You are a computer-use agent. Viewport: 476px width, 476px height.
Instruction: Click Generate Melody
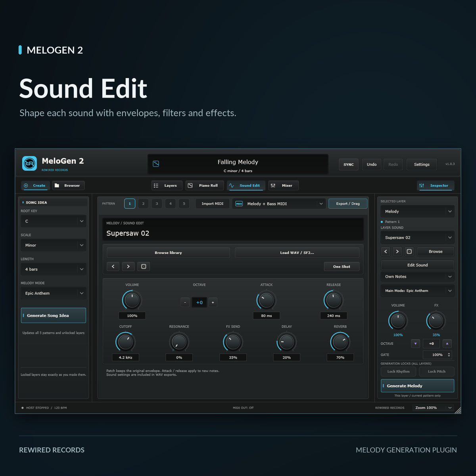pos(417,386)
